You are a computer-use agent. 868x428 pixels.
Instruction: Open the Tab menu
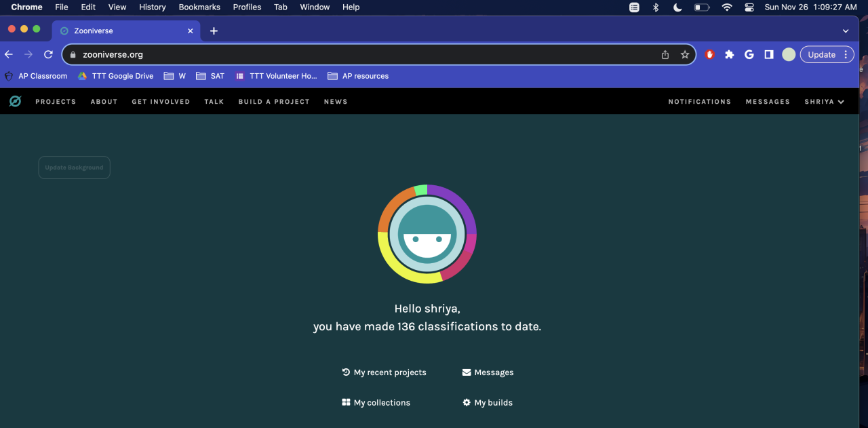(281, 7)
